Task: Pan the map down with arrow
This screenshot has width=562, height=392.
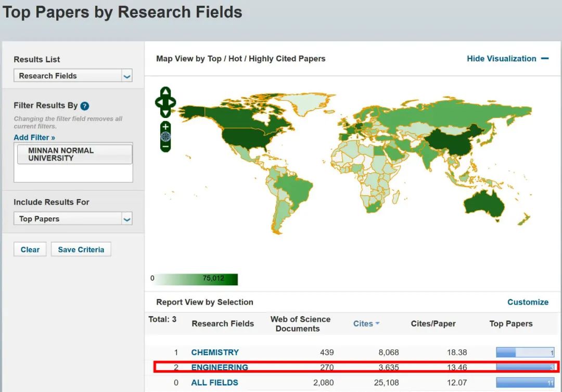Action: (165, 112)
